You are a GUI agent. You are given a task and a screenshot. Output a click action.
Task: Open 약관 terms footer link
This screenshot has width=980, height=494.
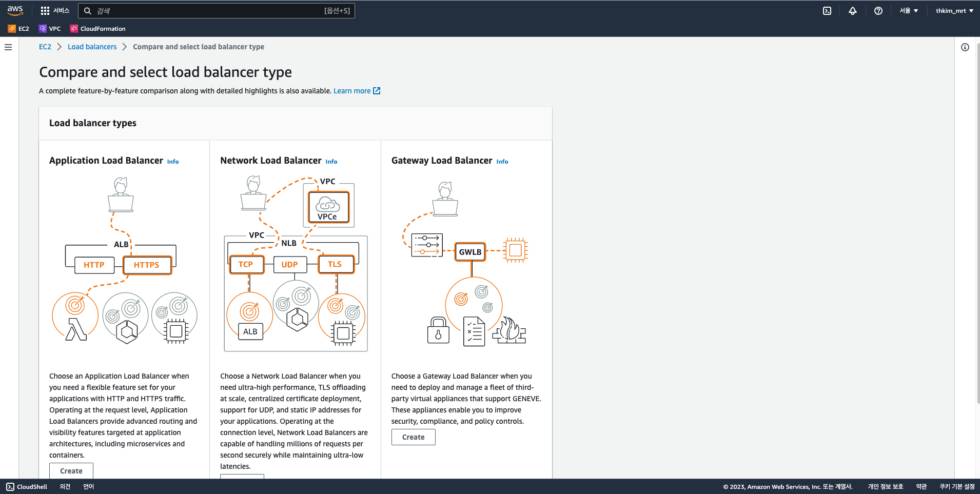(x=922, y=487)
